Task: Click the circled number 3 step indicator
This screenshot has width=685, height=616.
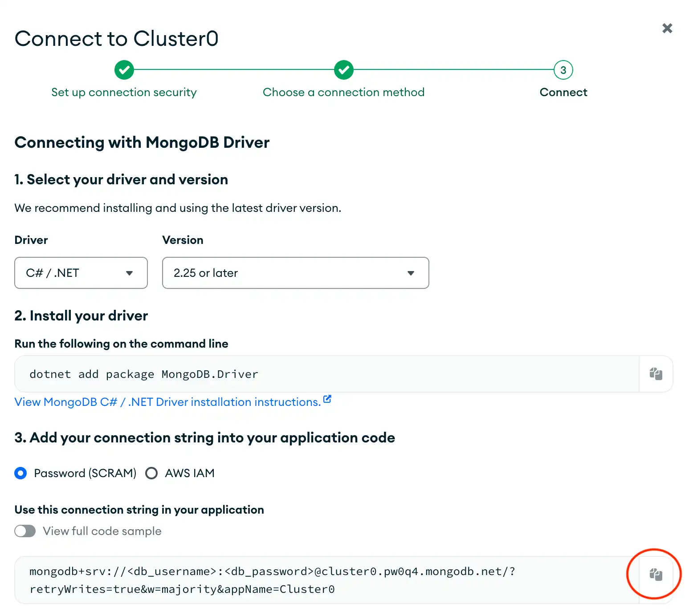Action: coord(563,70)
